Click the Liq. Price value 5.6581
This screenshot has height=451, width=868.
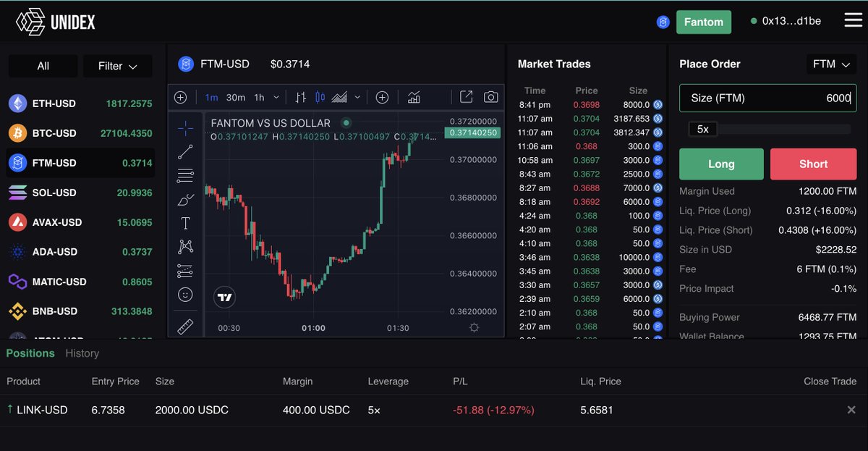(597, 410)
